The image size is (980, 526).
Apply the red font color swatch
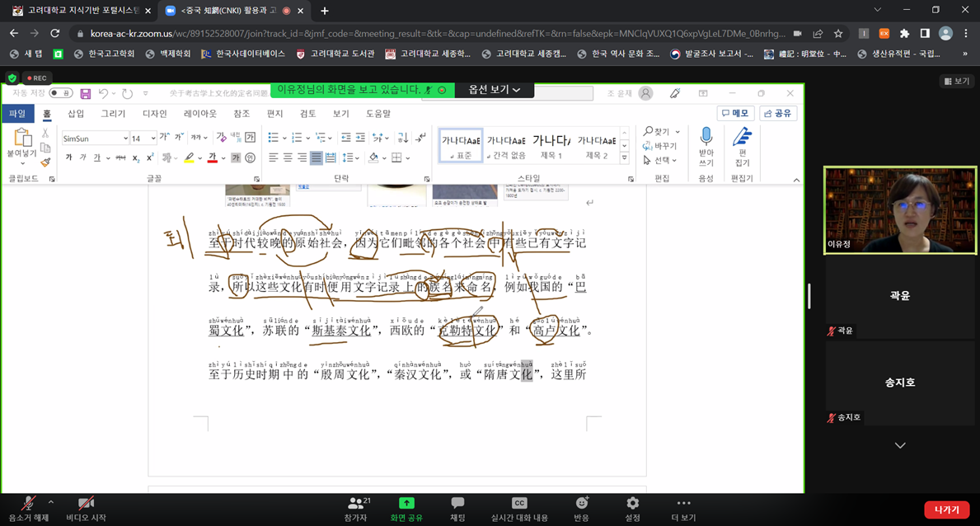(212, 158)
